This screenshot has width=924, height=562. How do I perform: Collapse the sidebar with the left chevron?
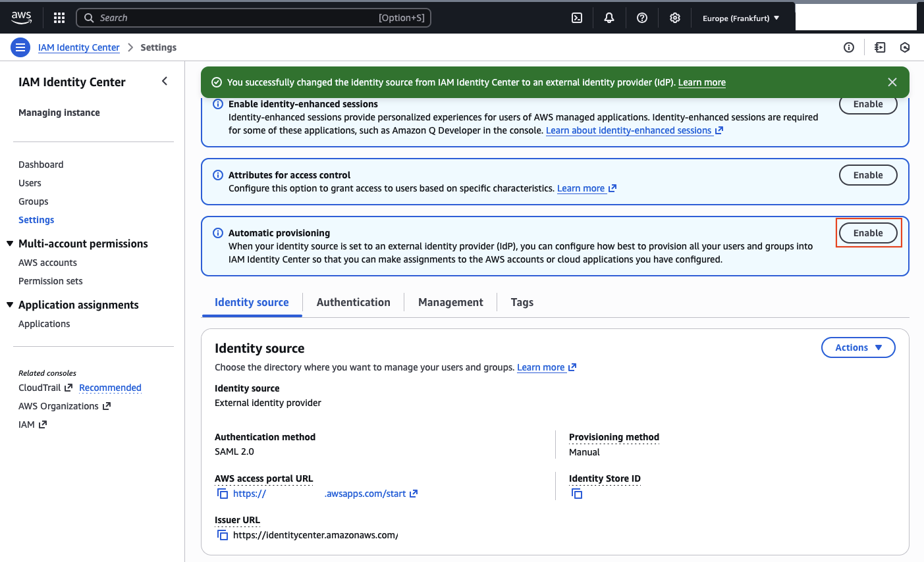(164, 81)
